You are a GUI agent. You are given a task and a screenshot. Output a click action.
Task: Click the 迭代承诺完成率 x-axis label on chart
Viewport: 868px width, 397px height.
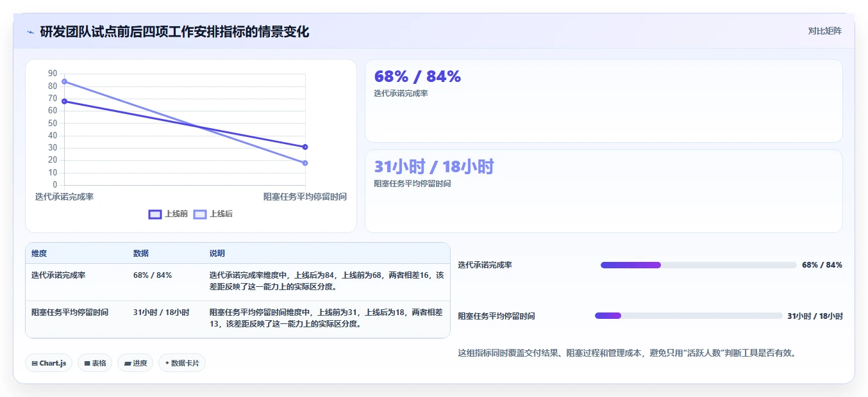pyautogui.click(x=64, y=197)
